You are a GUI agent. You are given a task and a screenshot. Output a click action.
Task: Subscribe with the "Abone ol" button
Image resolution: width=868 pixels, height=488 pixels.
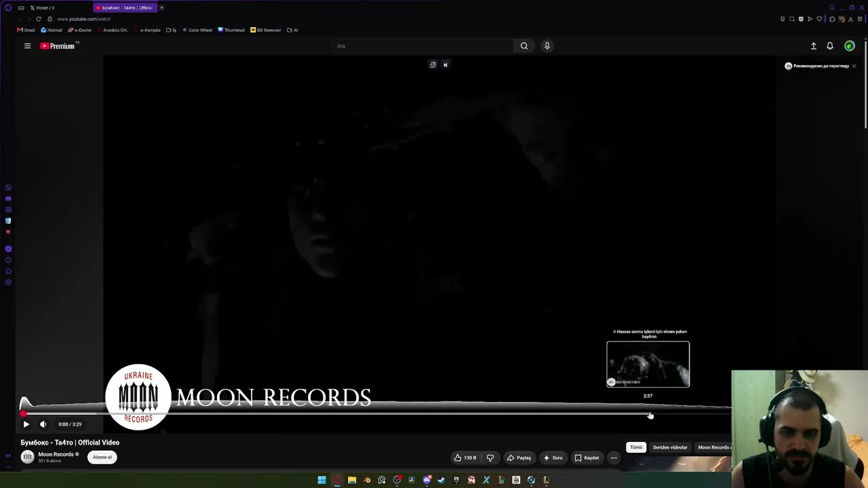tap(102, 457)
